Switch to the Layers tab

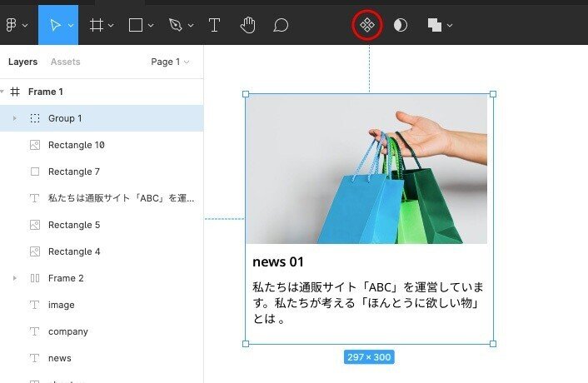point(22,62)
